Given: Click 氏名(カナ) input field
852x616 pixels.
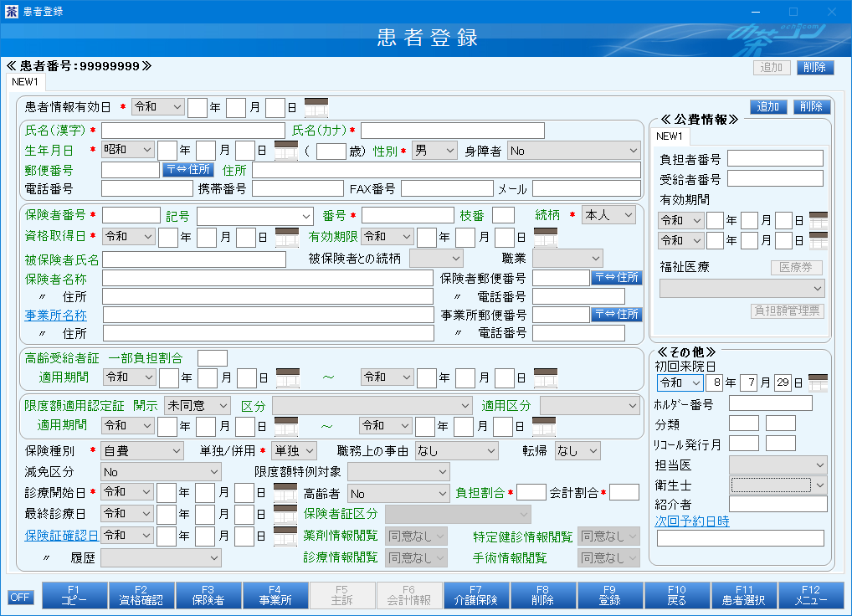Looking at the screenshot, I should [x=453, y=131].
